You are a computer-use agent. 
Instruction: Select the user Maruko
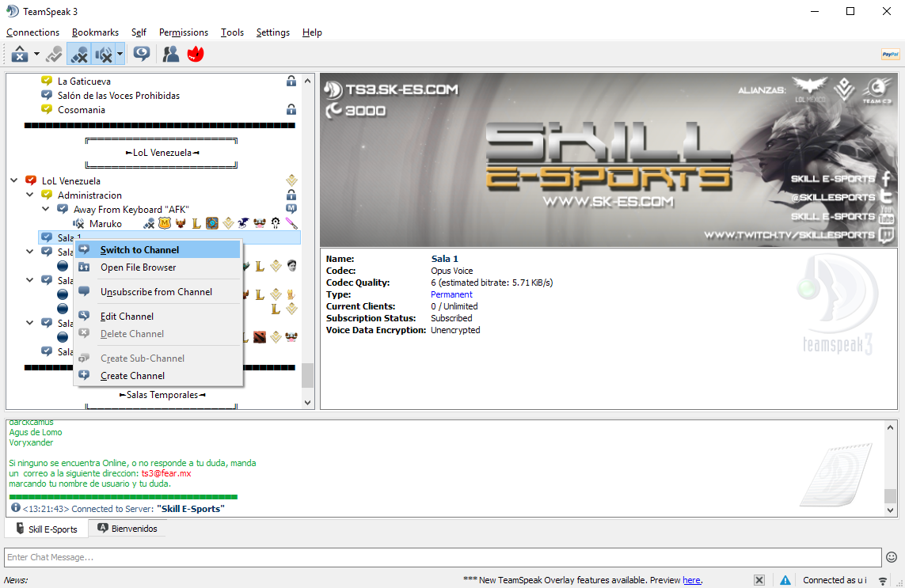(105, 224)
